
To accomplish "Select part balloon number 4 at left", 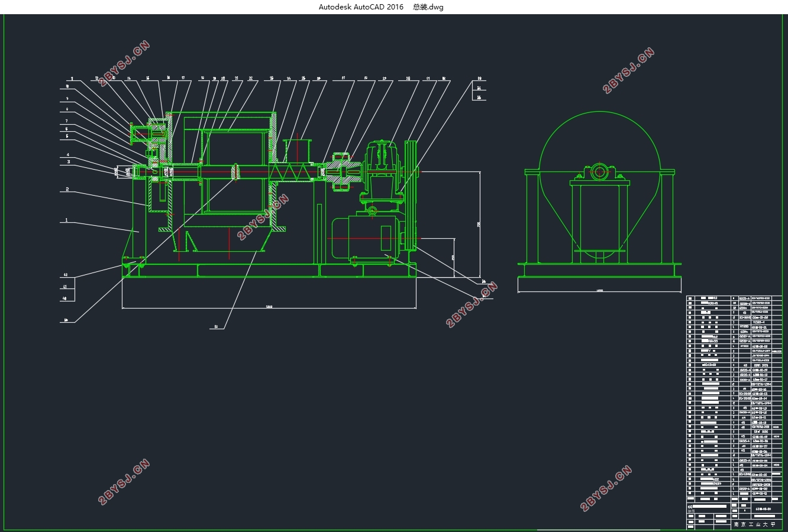I will click(69, 155).
